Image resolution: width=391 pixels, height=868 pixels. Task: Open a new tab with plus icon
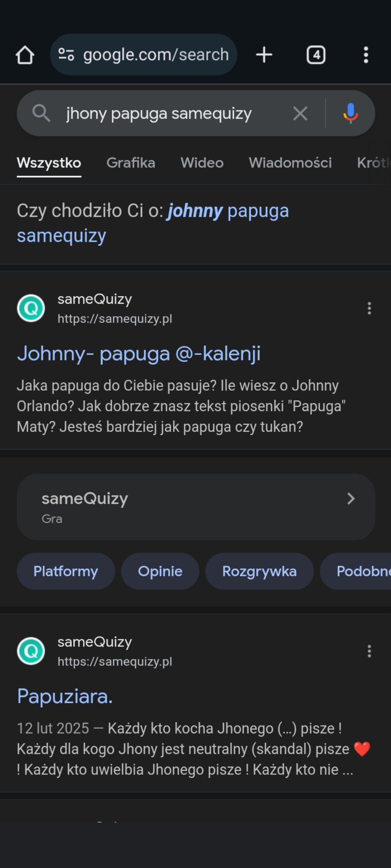point(264,55)
